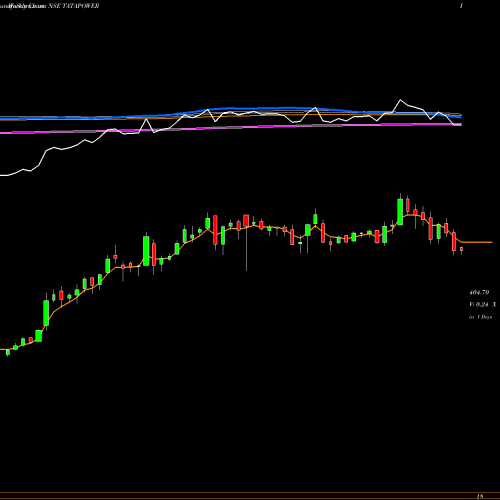Click the last small red candle on the right
500x500 pixels.
click(461, 249)
